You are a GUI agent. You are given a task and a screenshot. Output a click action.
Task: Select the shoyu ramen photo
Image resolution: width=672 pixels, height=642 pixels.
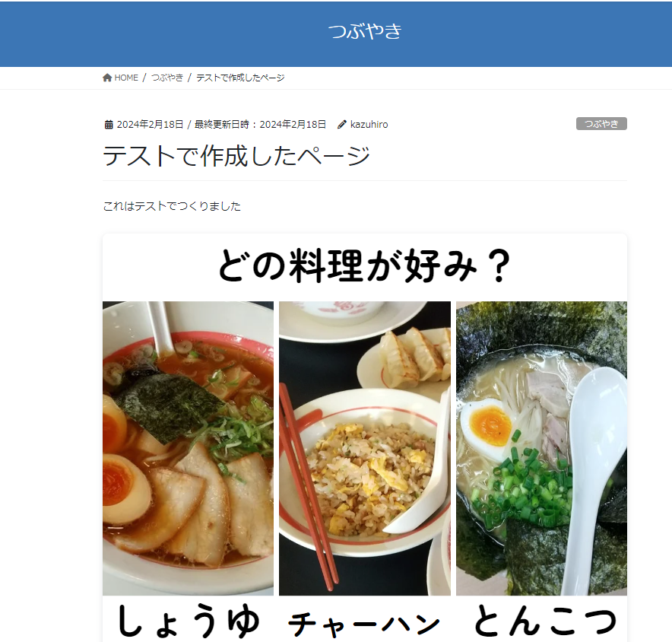pyautogui.click(x=188, y=448)
